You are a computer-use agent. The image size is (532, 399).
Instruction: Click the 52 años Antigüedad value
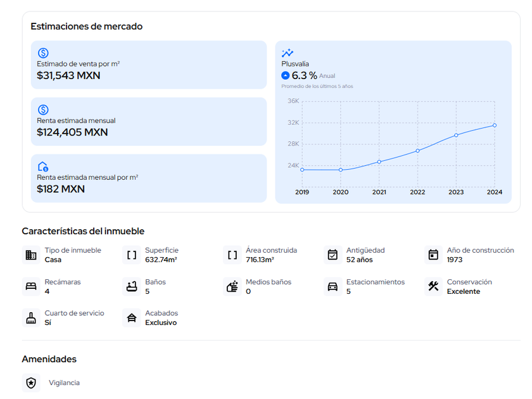[359, 260]
